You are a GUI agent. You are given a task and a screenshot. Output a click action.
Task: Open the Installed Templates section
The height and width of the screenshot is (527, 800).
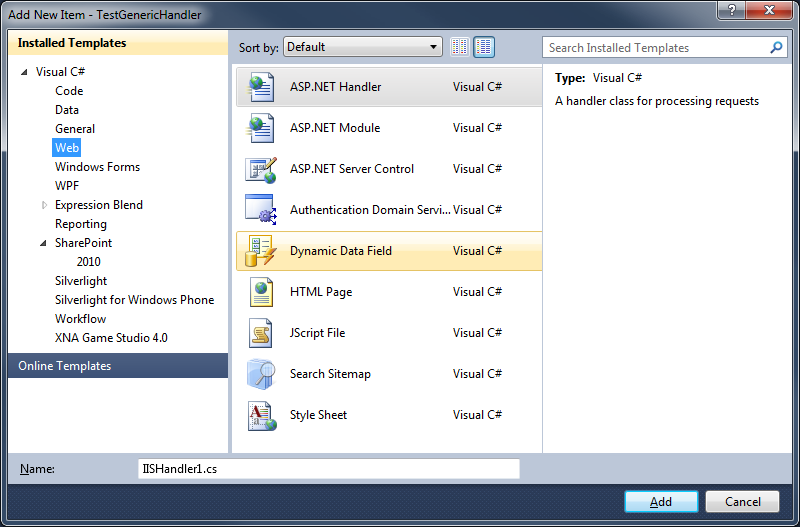pos(118,43)
